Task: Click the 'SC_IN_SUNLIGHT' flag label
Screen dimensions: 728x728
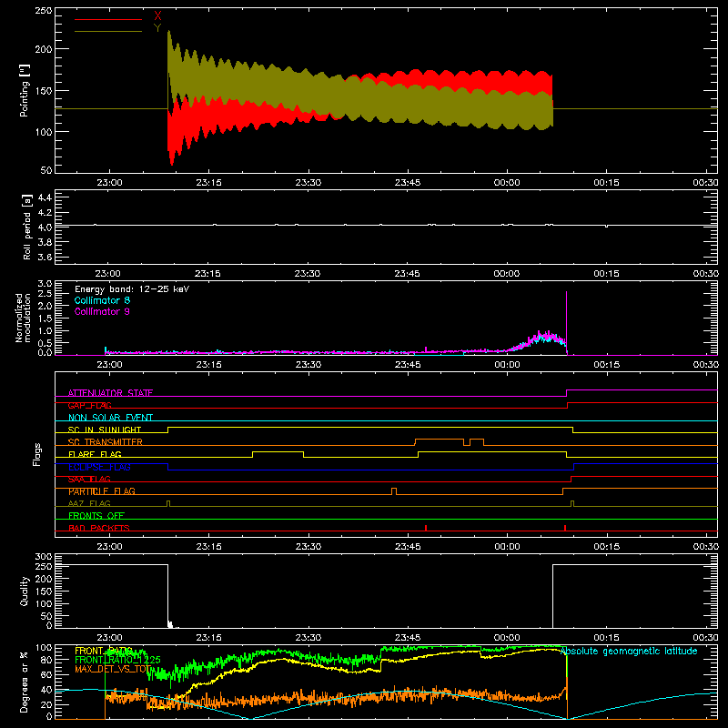Action: [x=105, y=430]
